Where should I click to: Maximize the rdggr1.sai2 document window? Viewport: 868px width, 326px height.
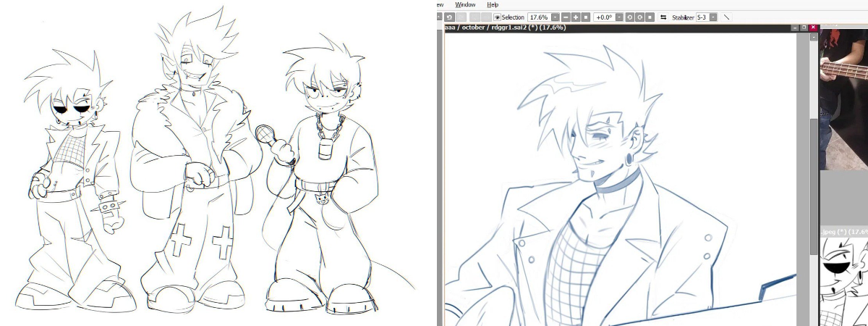coord(804,28)
